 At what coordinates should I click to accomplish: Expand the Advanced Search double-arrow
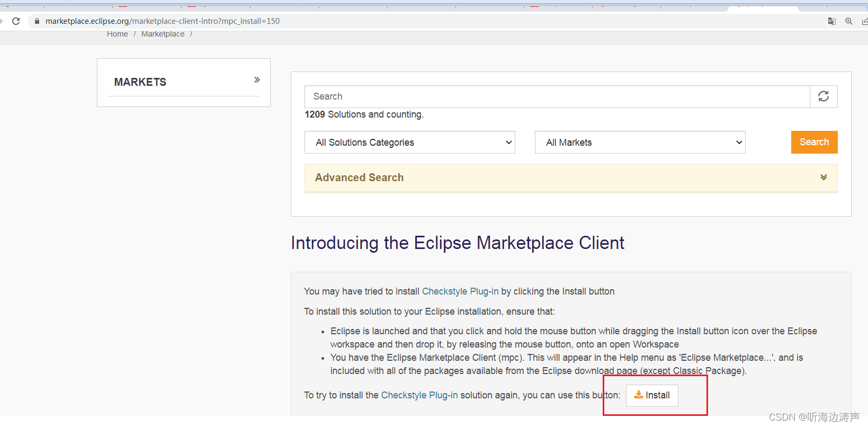tap(824, 177)
